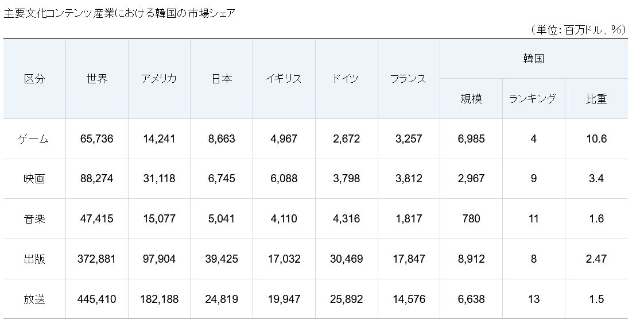Click the 比重 sub-header cell
The height and width of the screenshot is (319, 644).
[x=596, y=99]
